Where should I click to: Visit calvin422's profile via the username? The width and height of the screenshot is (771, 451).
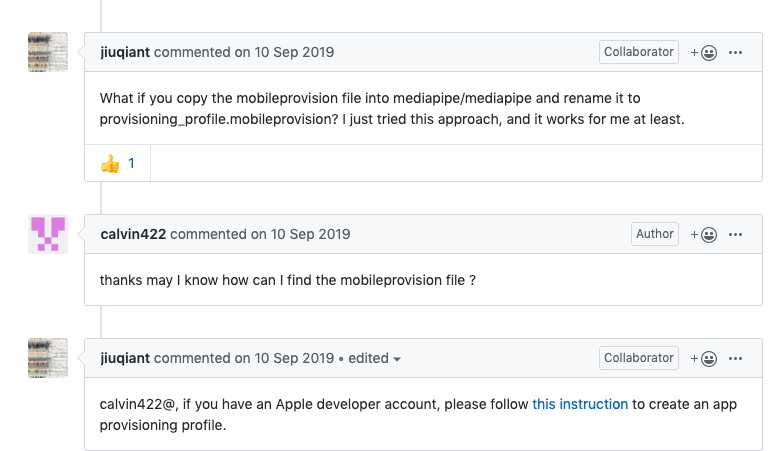(133, 234)
